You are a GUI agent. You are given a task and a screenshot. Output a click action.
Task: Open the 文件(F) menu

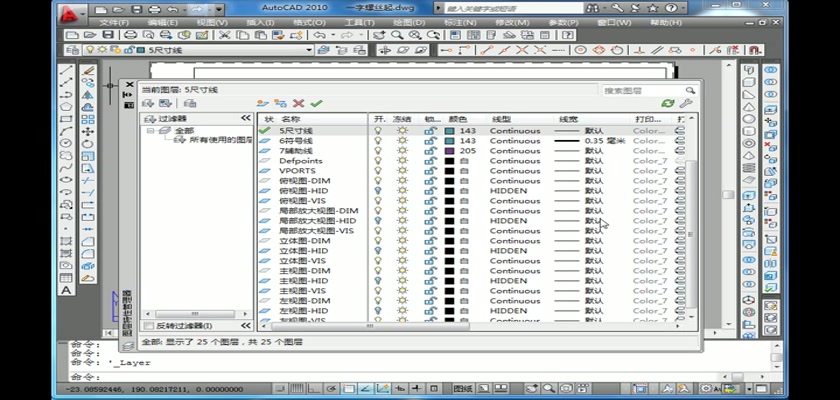[x=114, y=23]
